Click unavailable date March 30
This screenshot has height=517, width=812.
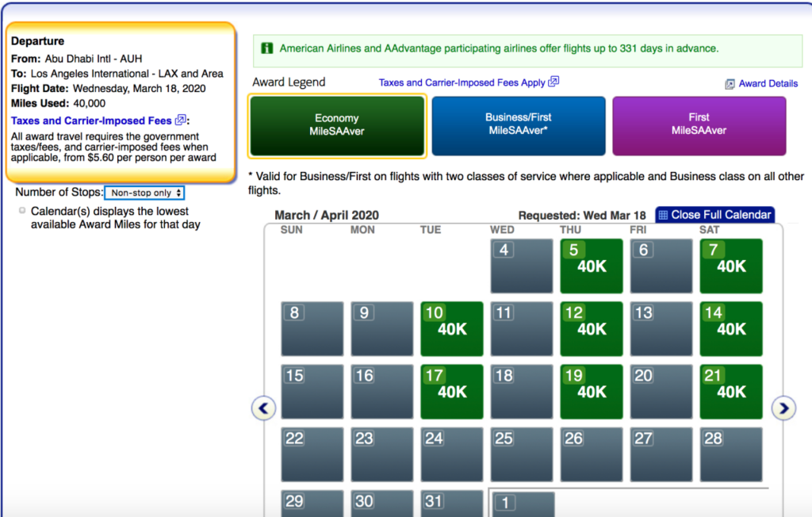[x=382, y=504]
